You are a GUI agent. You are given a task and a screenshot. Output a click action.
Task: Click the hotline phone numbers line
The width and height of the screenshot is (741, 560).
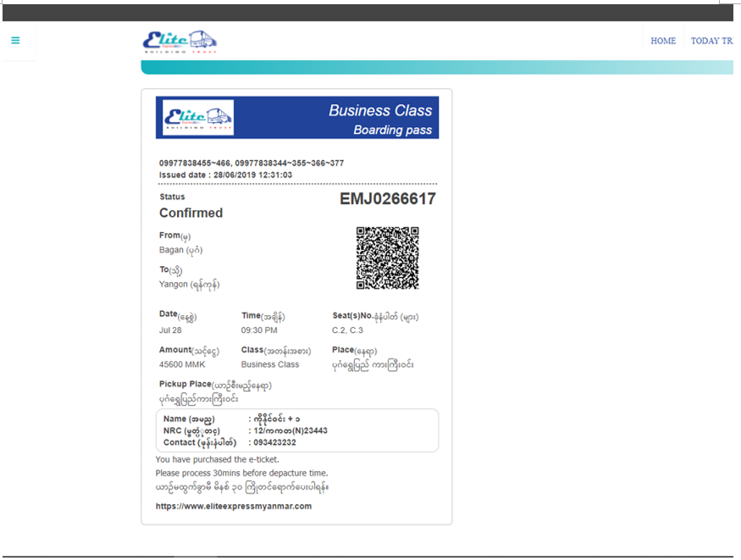252,163
